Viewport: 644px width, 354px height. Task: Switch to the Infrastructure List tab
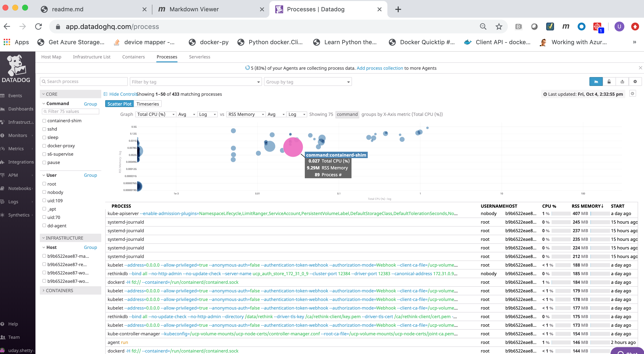[x=91, y=57]
